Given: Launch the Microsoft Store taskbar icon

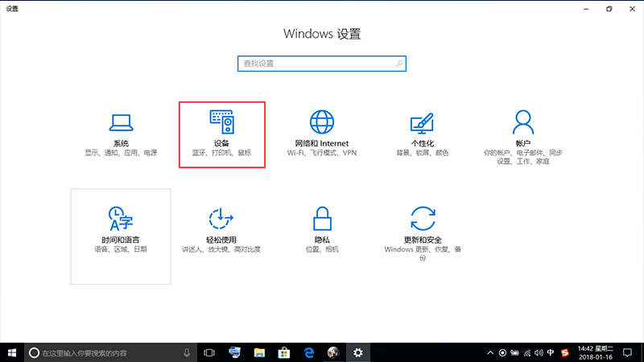Looking at the screenshot, I should pyautogui.click(x=284, y=352).
